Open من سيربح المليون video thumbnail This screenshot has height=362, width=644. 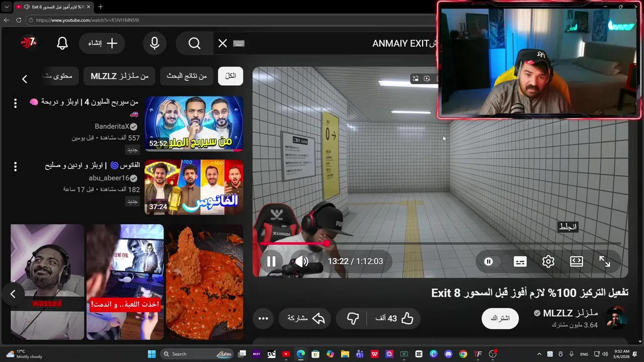(194, 124)
